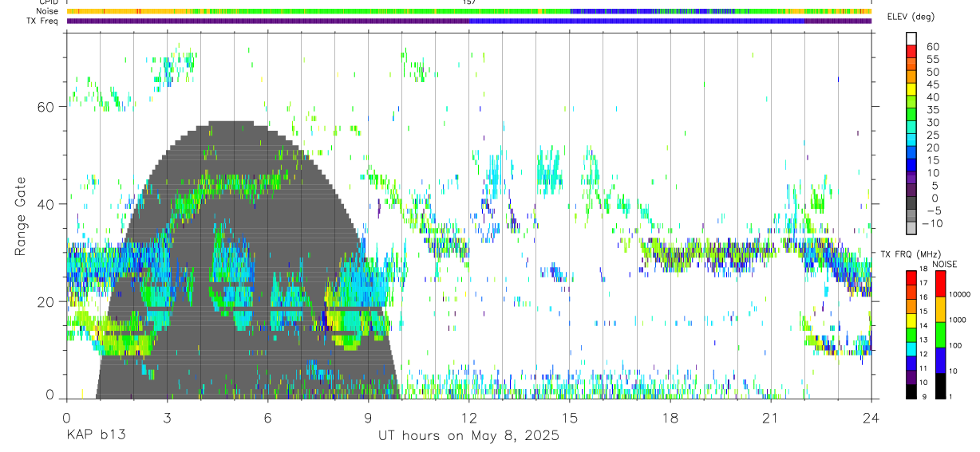This screenshot has width=980, height=452.
Task: Click the 10000 label on NOISE legend
Action: [x=959, y=294]
